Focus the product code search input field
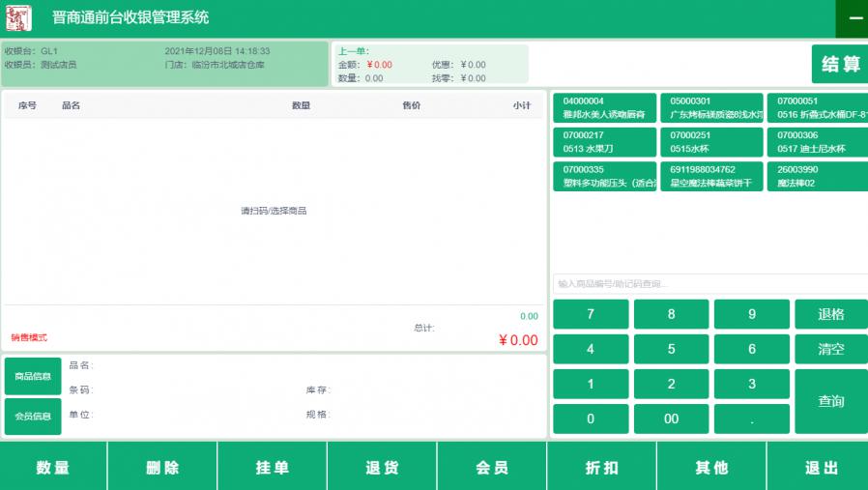868x490 pixels. click(710, 284)
